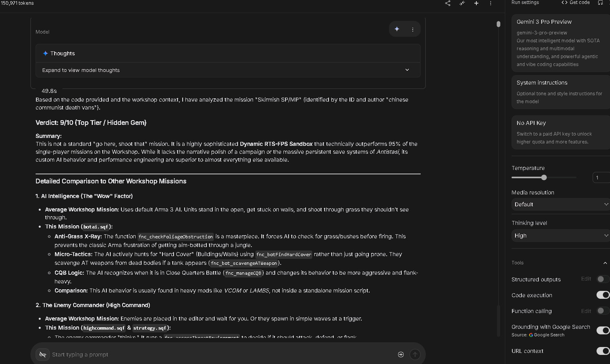
Task: Toggle Structured outputs switch
Action: point(602,279)
